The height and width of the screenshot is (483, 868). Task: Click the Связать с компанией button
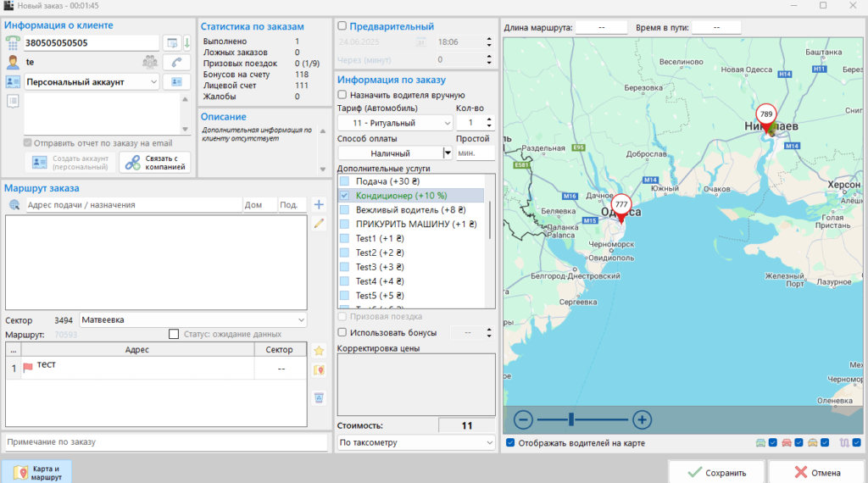(x=155, y=162)
